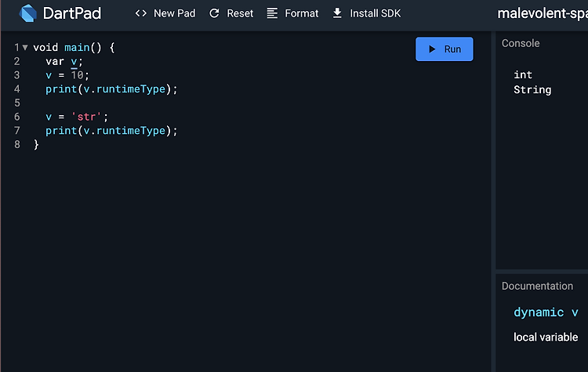Click closing brace on line 8
The height and width of the screenshot is (372, 588).
tap(36, 145)
